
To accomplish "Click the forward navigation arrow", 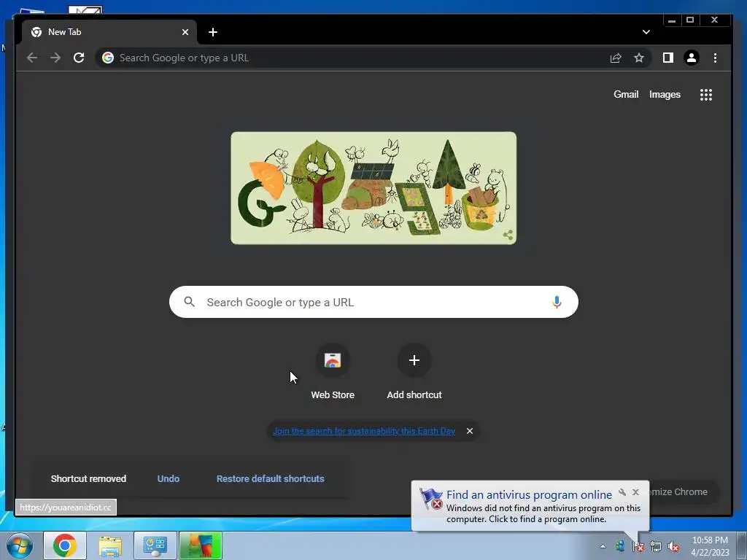I will pyautogui.click(x=55, y=58).
